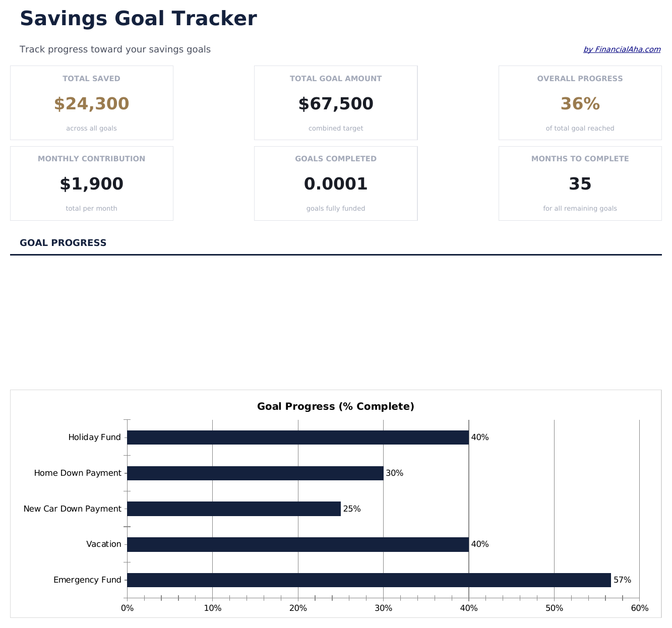This screenshot has height=628, width=672.
Task: Select the Monthly Contribution $1,900 value
Action: pyautogui.click(x=91, y=184)
